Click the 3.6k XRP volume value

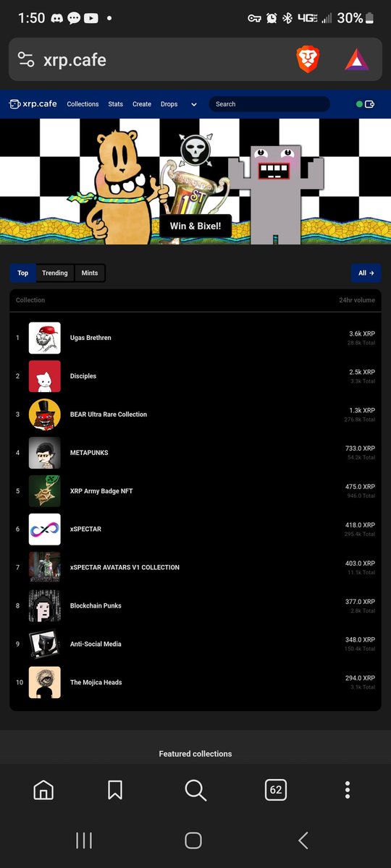pyautogui.click(x=362, y=333)
